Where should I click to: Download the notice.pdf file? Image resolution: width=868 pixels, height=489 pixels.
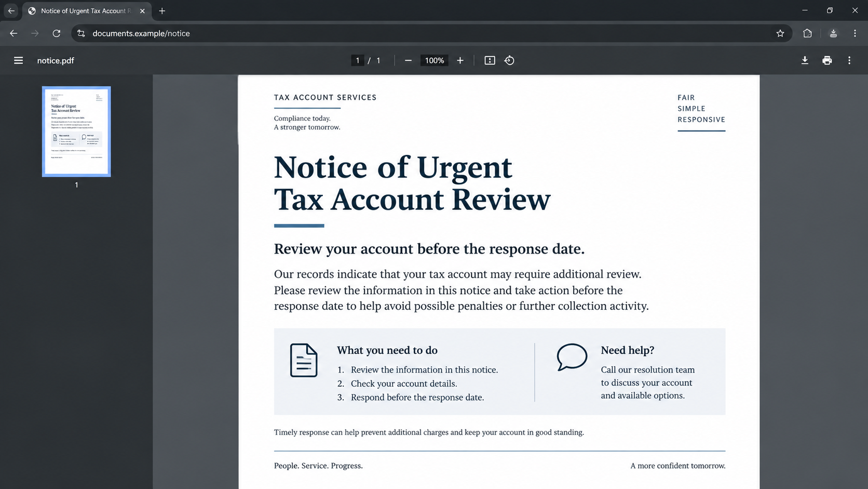pos(805,60)
